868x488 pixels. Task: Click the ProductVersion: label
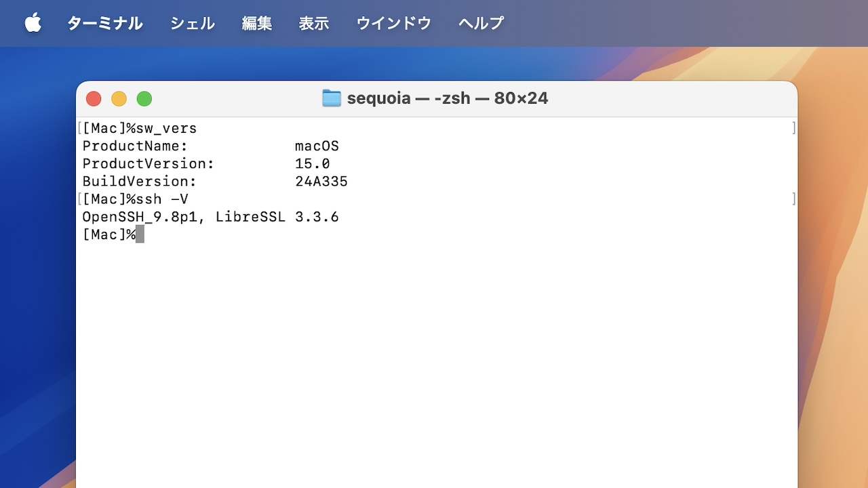(149, 163)
